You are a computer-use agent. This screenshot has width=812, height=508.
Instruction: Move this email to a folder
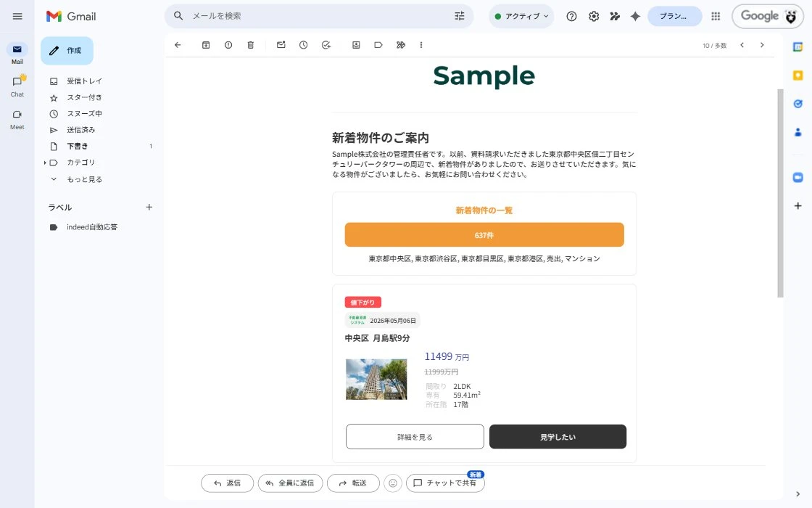[x=356, y=45]
